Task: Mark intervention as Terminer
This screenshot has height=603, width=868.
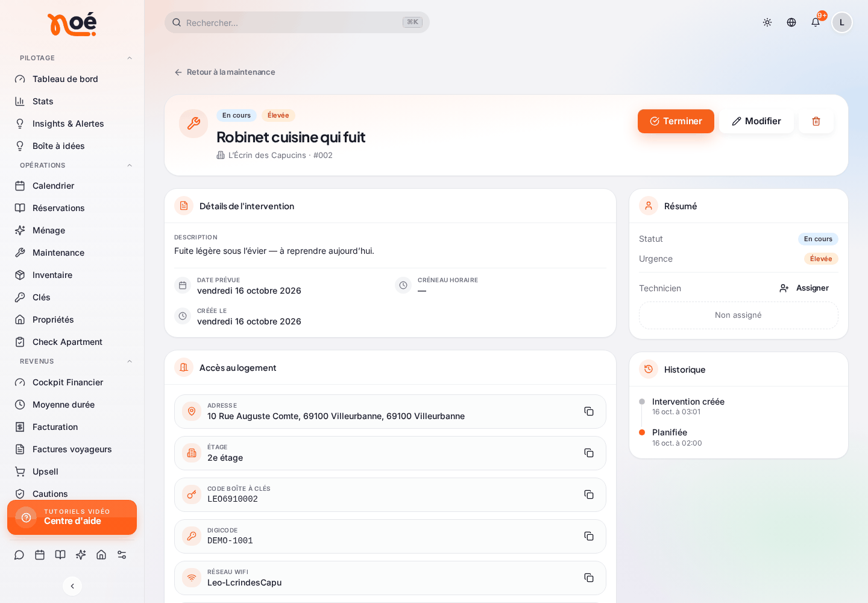Action: [676, 121]
